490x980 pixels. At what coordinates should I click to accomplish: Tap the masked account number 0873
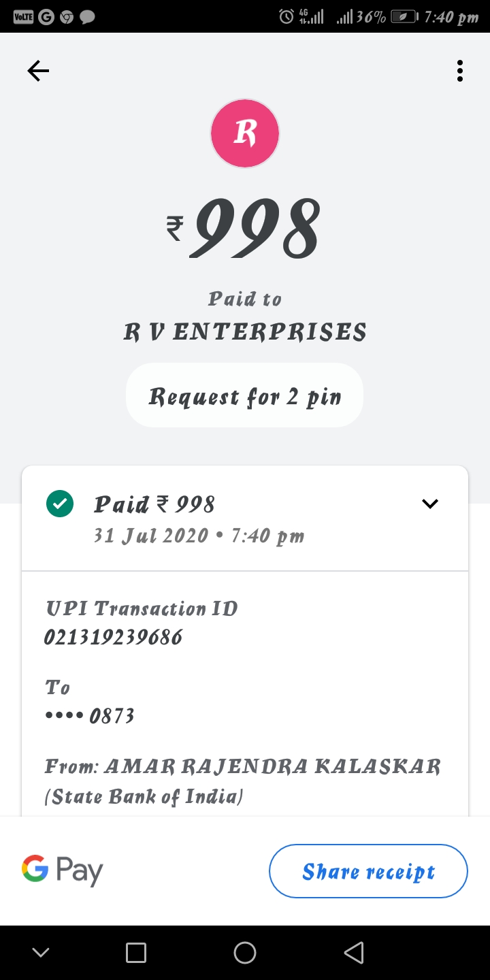(x=90, y=716)
